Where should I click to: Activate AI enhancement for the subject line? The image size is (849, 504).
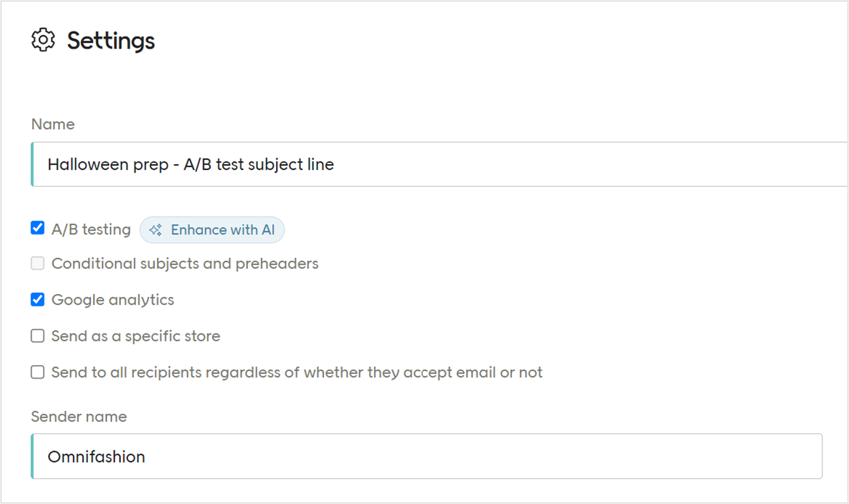coord(212,230)
